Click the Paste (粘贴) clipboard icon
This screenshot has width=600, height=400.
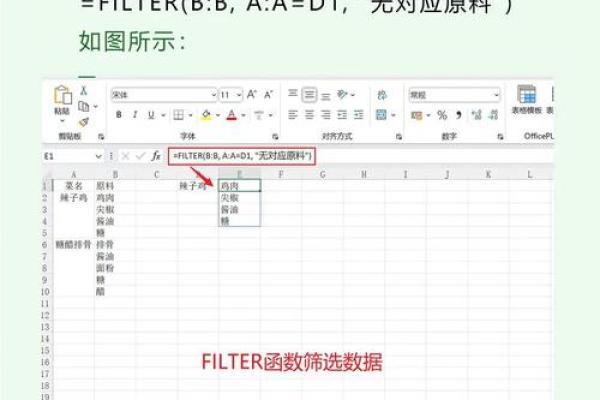pyautogui.click(x=62, y=95)
